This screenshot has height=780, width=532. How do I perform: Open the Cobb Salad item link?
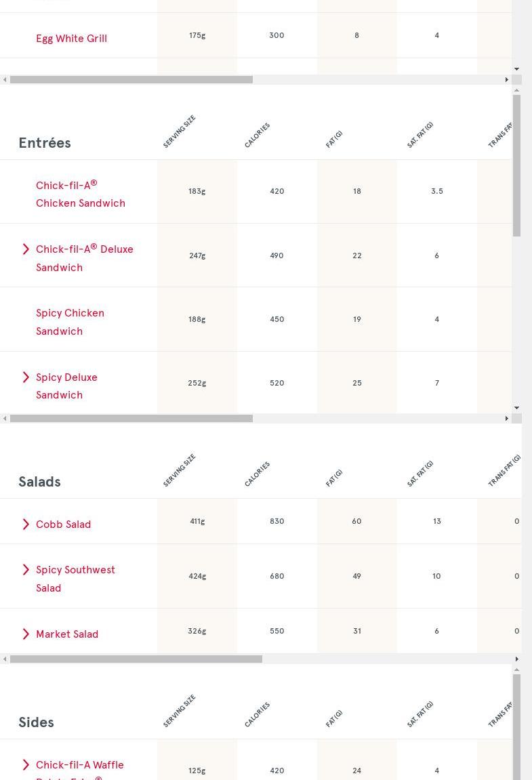[x=63, y=525]
